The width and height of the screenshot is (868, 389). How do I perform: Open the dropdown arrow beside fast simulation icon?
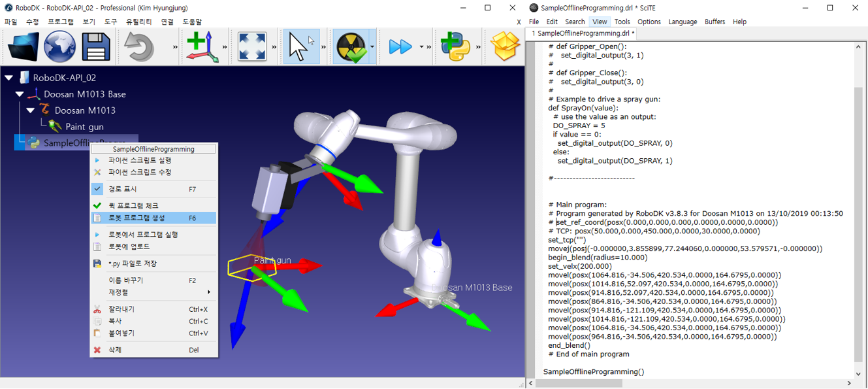click(x=421, y=47)
